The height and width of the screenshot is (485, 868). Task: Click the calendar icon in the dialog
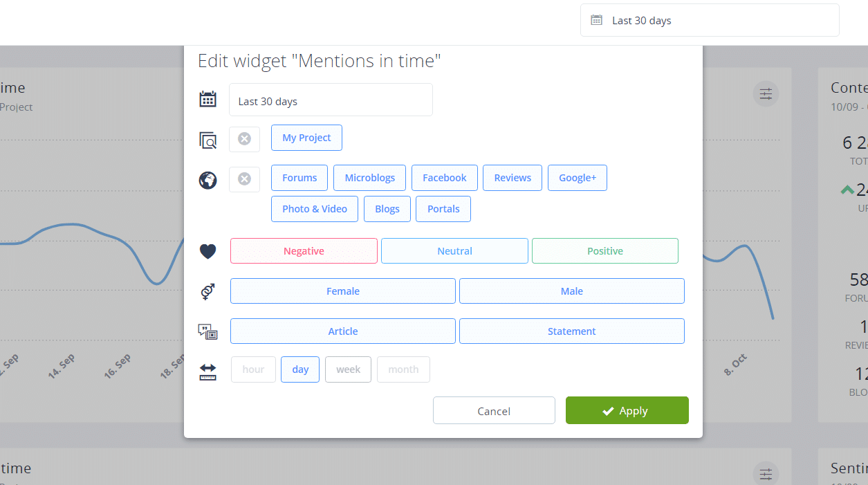coord(207,100)
